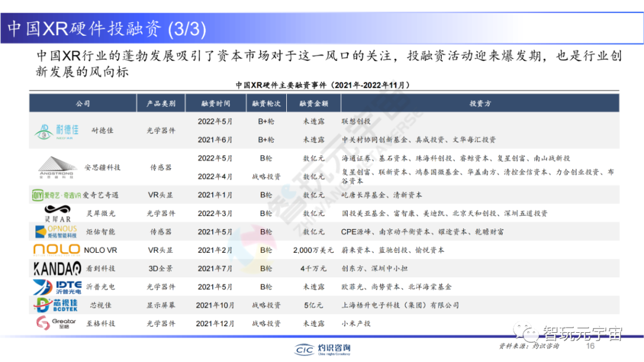Click the company name 耐德佳
The image size is (644, 362).
click(103, 131)
